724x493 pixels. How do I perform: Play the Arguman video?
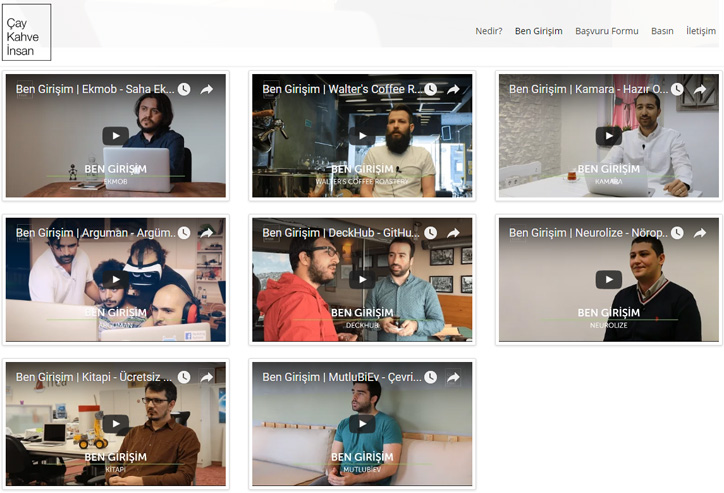point(115,279)
